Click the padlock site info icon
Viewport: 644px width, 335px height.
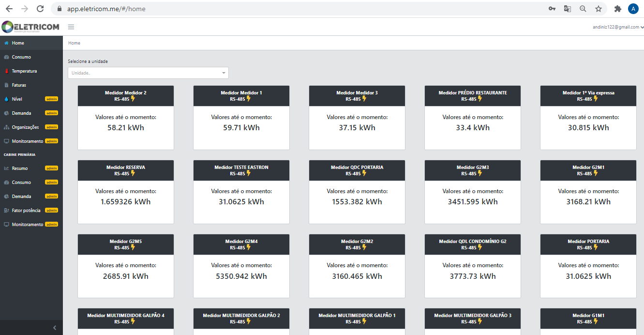60,9
